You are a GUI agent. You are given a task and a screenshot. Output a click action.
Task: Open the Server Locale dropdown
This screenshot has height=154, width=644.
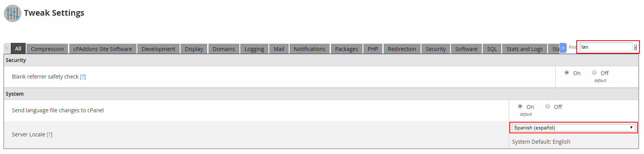click(x=573, y=128)
